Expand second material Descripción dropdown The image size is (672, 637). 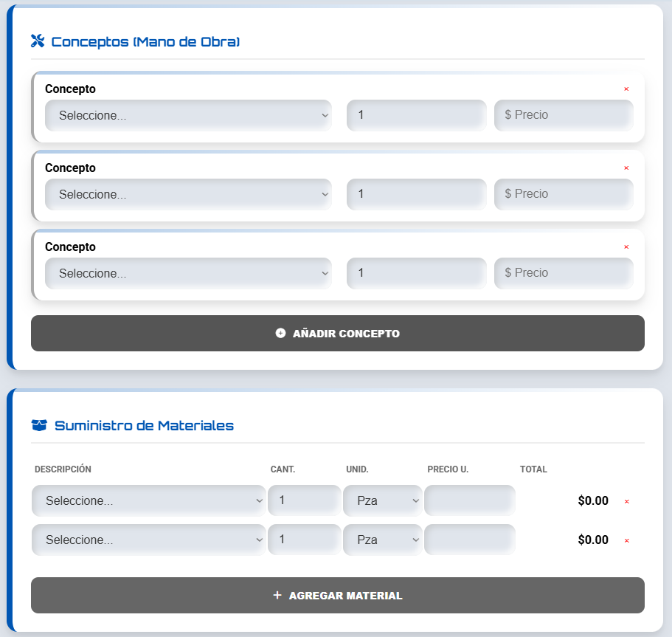click(148, 540)
